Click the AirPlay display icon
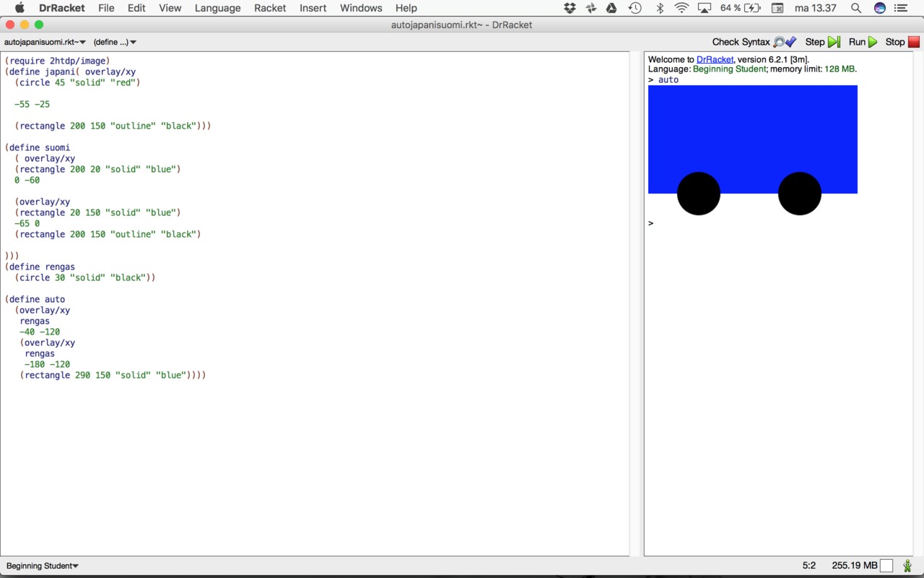This screenshot has height=578, width=924. click(x=705, y=8)
